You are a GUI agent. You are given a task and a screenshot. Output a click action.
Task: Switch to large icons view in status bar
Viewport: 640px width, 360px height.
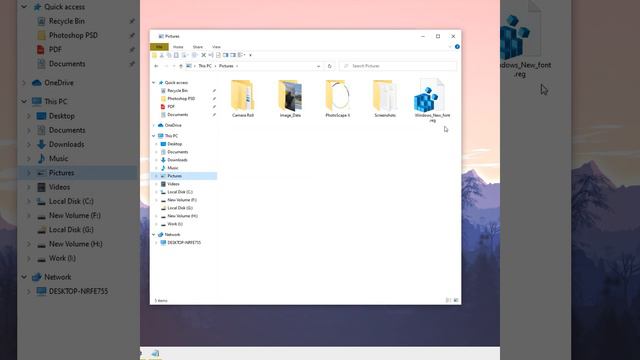point(456,300)
